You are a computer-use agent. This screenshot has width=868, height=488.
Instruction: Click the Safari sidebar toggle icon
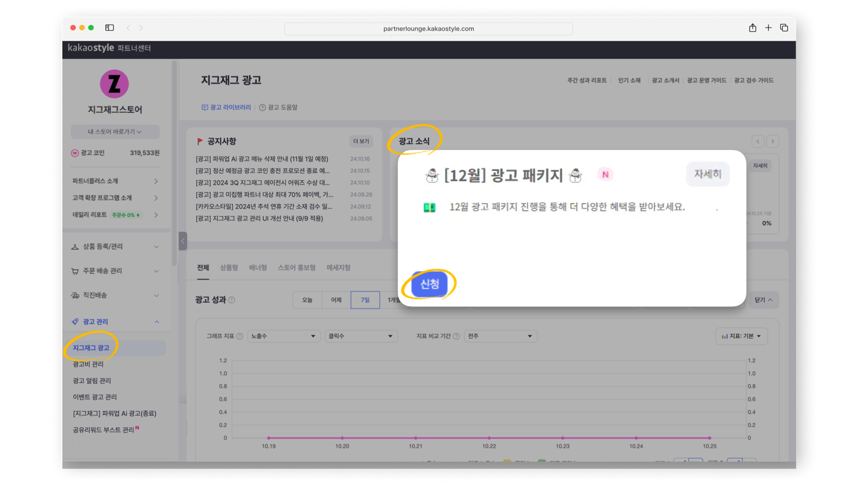(x=110, y=27)
